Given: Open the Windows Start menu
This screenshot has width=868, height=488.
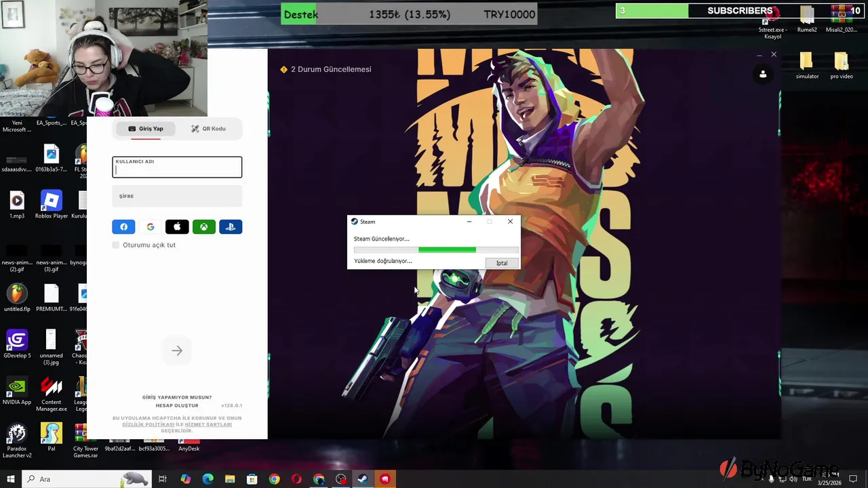Looking at the screenshot, I should click(x=11, y=479).
